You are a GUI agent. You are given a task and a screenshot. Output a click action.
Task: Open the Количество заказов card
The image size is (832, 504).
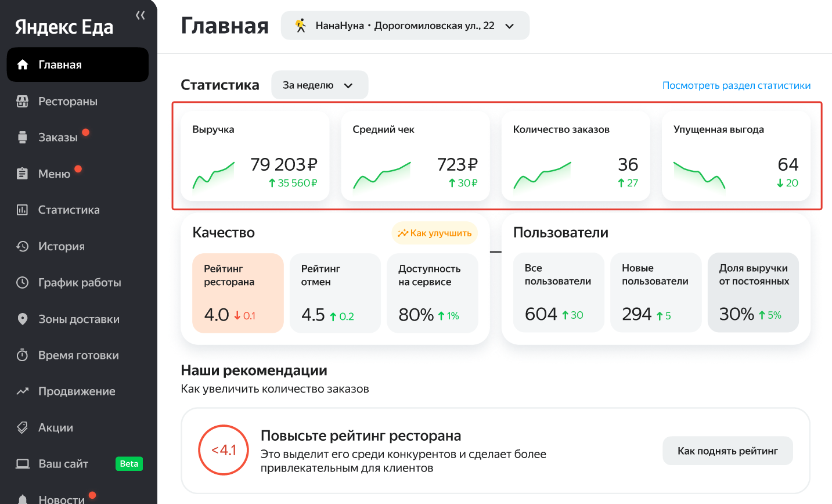click(575, 157)
